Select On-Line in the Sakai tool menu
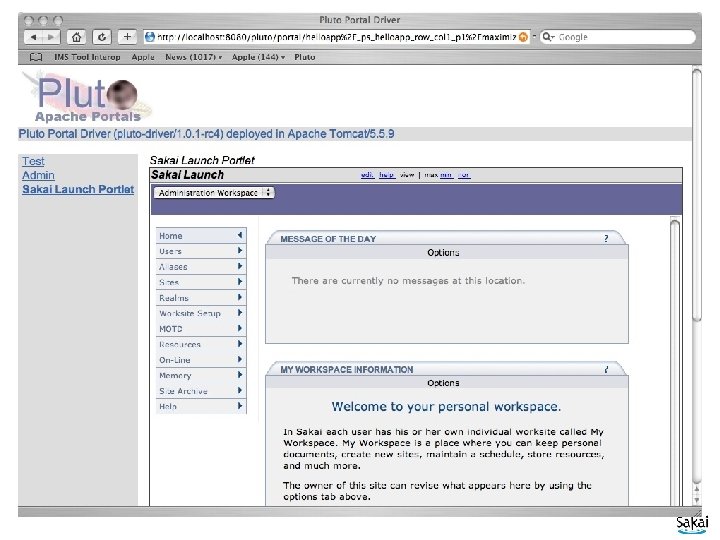The height and width of the screenshot is (540, 720). (x=201, y=360)
